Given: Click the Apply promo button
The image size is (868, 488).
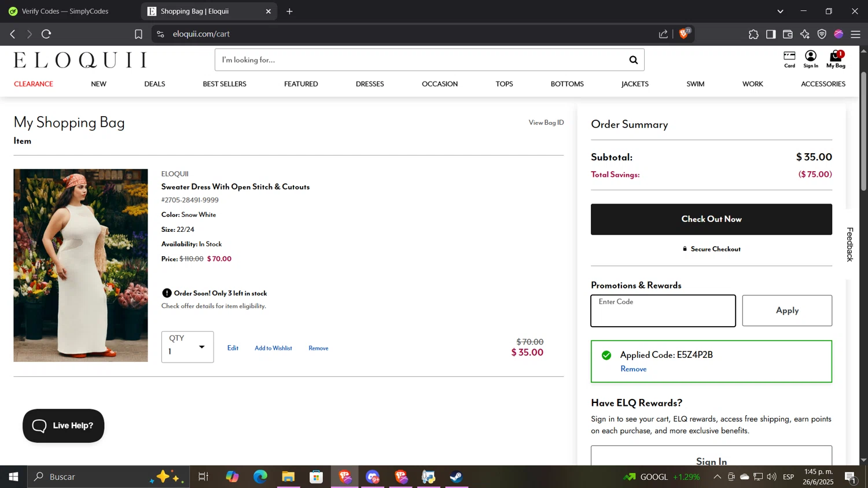Looking at the screenshot, I should (x=787, y=310).
